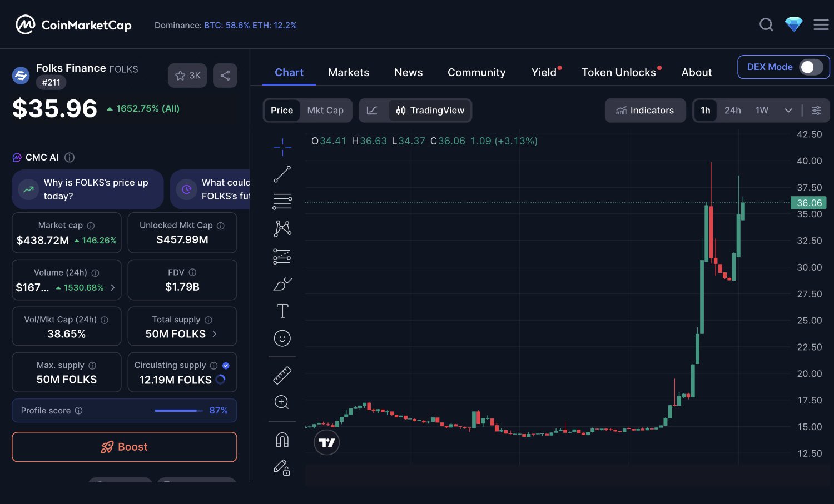Toggle DEX Mode switch

point(811,67)
